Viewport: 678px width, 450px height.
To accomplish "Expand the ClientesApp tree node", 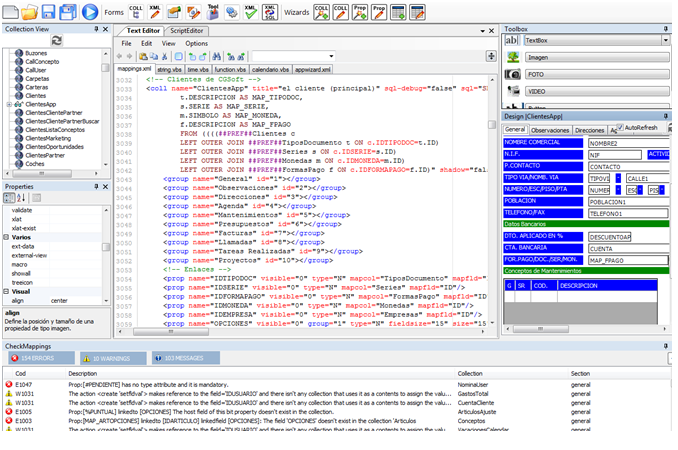I will (x=9, y=104).
